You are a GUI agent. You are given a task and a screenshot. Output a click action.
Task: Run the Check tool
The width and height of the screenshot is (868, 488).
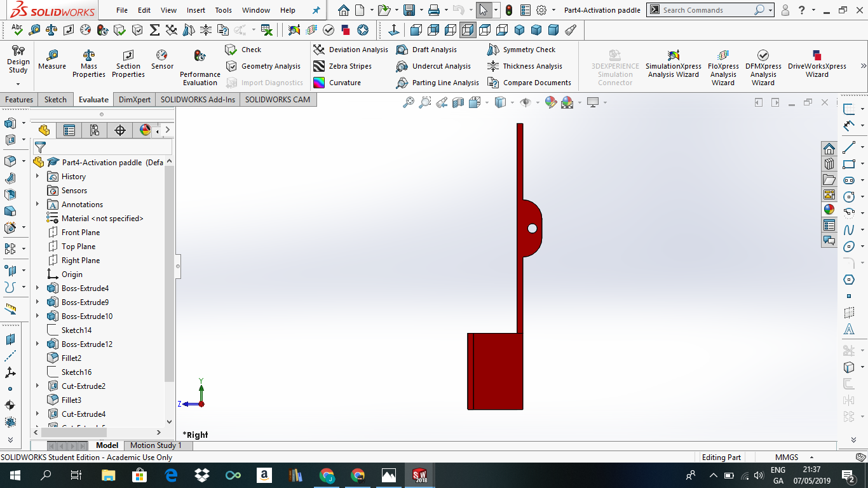[x=243, y=50]
